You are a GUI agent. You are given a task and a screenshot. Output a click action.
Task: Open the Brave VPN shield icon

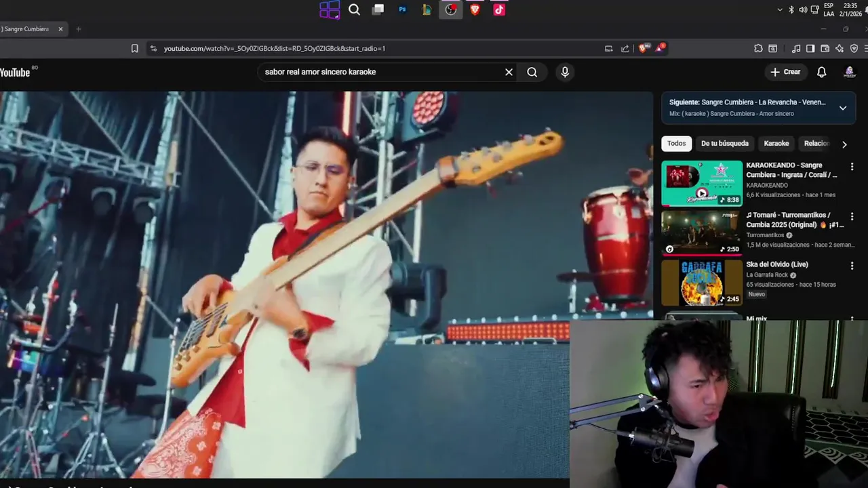pyautogui.click(x=854, y=48)
